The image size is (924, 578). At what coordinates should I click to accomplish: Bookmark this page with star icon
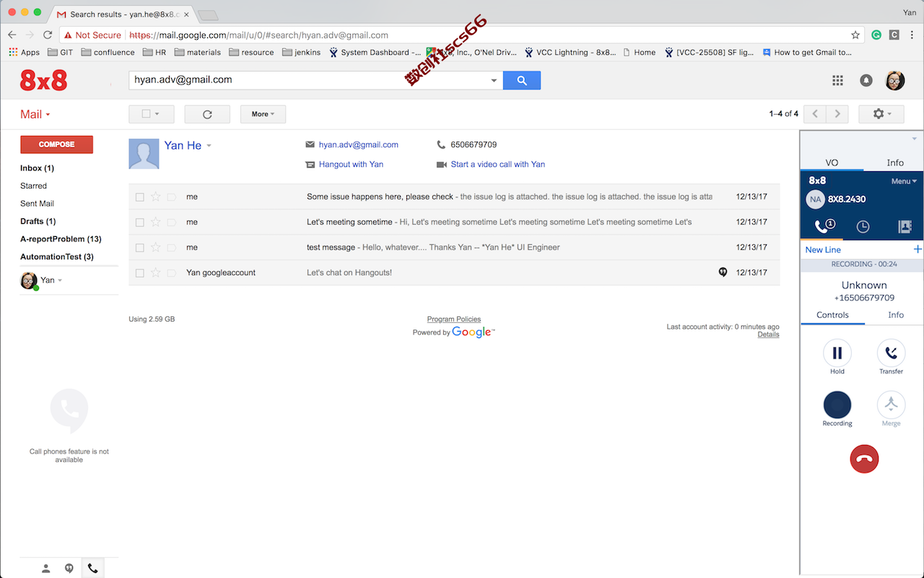tap(855, 35)
